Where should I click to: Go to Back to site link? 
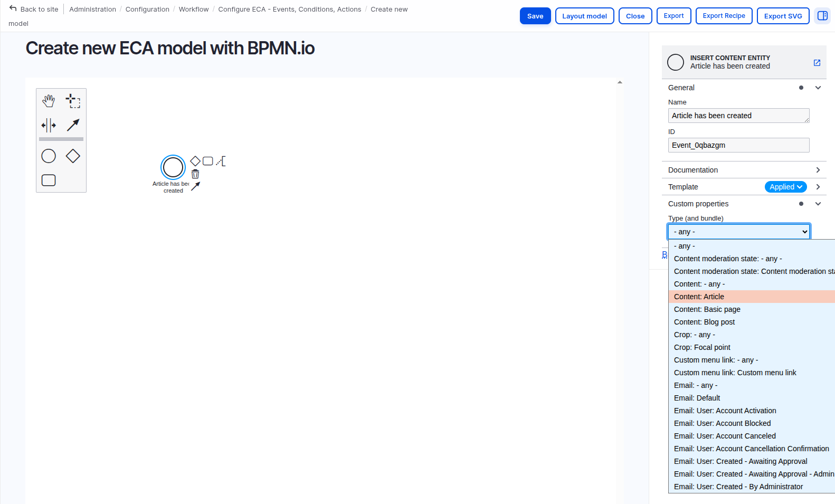click(x=34, y=9)
